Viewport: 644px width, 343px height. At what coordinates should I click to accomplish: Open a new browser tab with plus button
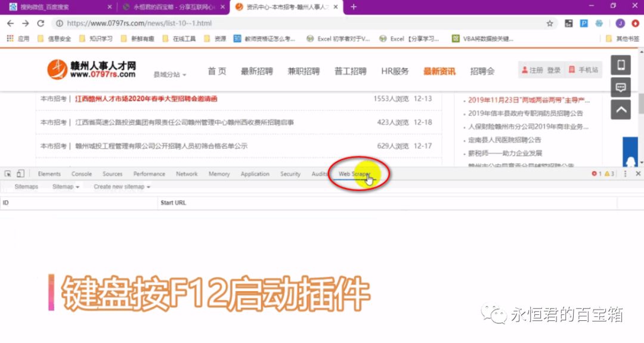(354, 7)
